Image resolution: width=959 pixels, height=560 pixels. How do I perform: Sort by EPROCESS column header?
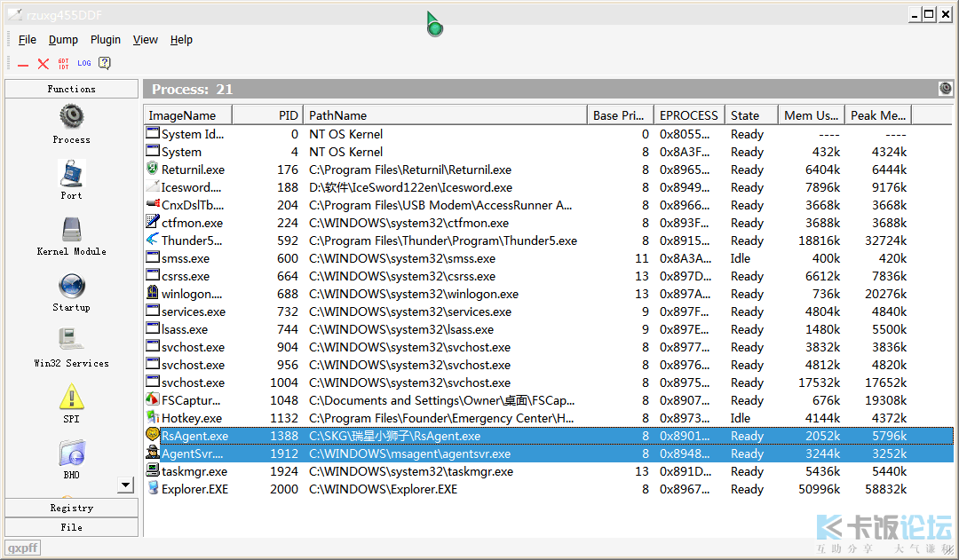[x=689, y=115]
